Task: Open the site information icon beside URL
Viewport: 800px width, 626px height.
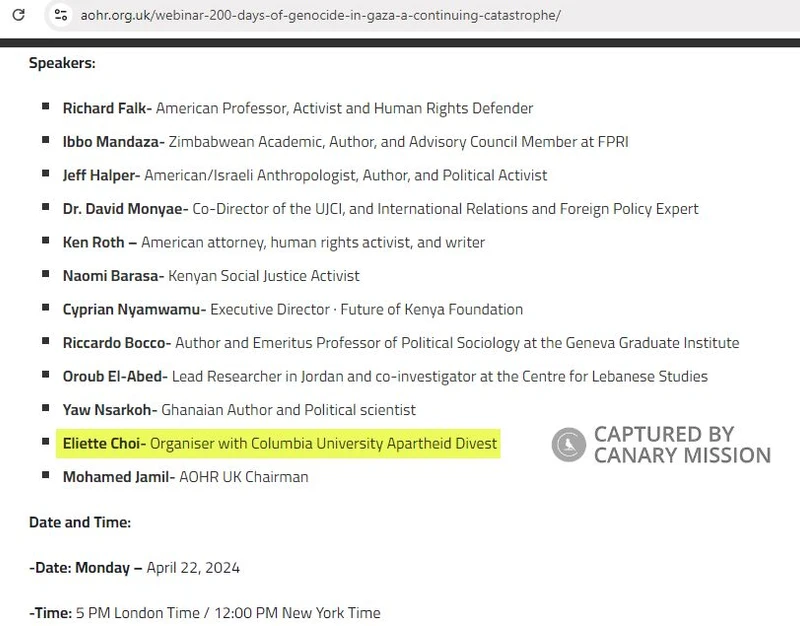Action: [61, 15]
